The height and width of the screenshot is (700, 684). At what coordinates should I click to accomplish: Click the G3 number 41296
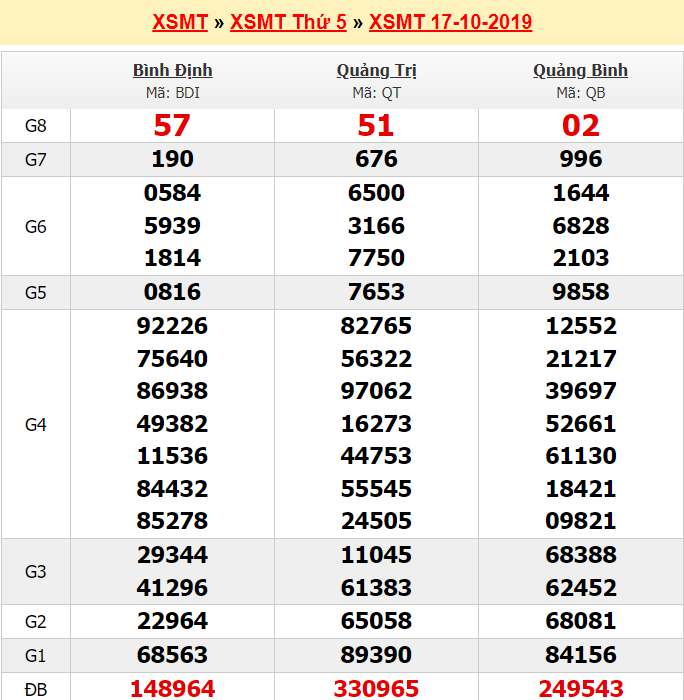[172, 588]
